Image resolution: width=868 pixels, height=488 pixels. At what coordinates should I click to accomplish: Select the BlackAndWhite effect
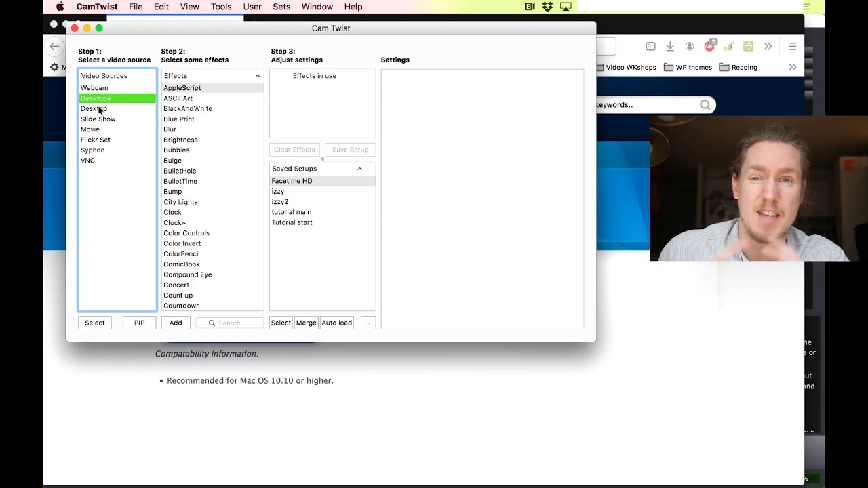212,108
